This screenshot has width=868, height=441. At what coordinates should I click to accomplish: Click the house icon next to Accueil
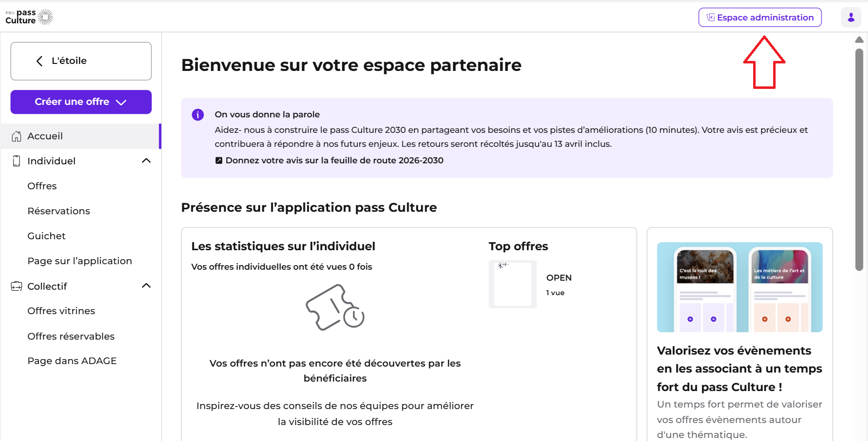(16, 136)
